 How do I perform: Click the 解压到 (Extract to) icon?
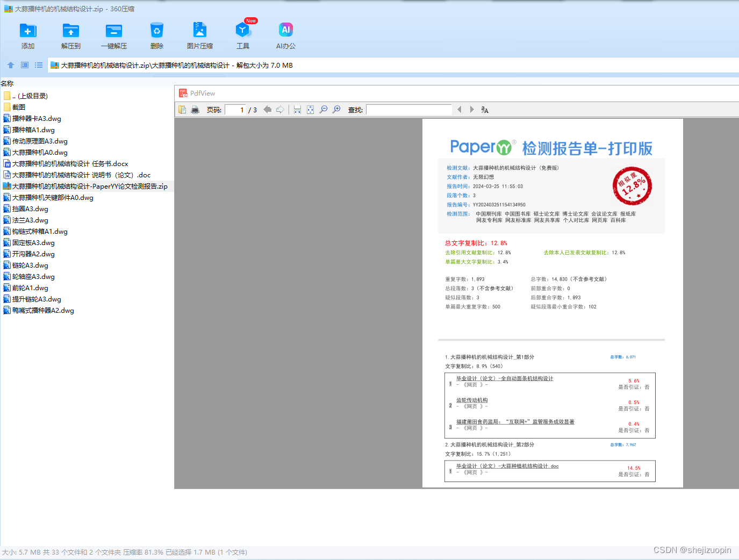click(71, 31)
